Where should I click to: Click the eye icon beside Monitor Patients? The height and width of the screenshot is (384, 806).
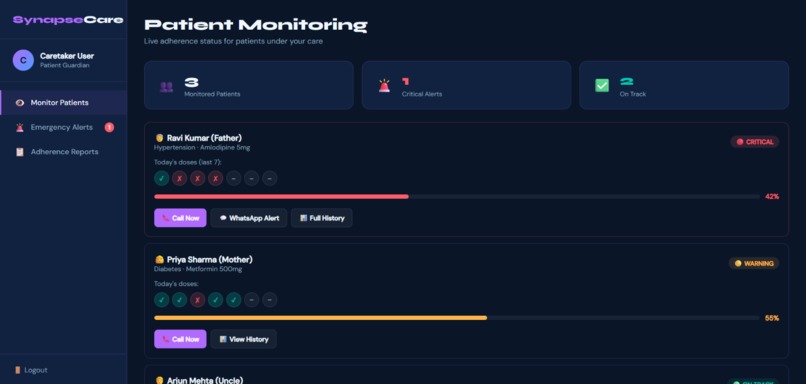point(20,103)
